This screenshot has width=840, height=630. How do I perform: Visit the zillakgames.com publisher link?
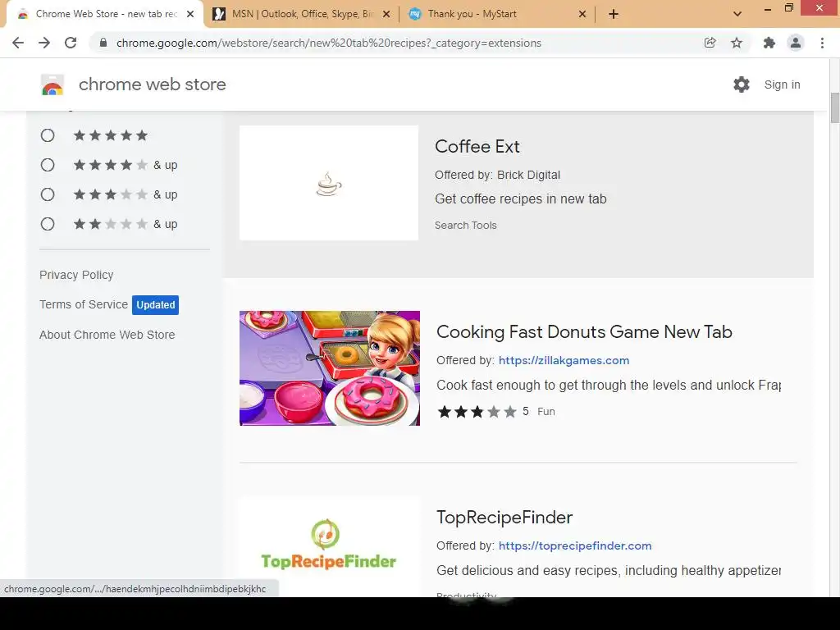click(564, 361)
